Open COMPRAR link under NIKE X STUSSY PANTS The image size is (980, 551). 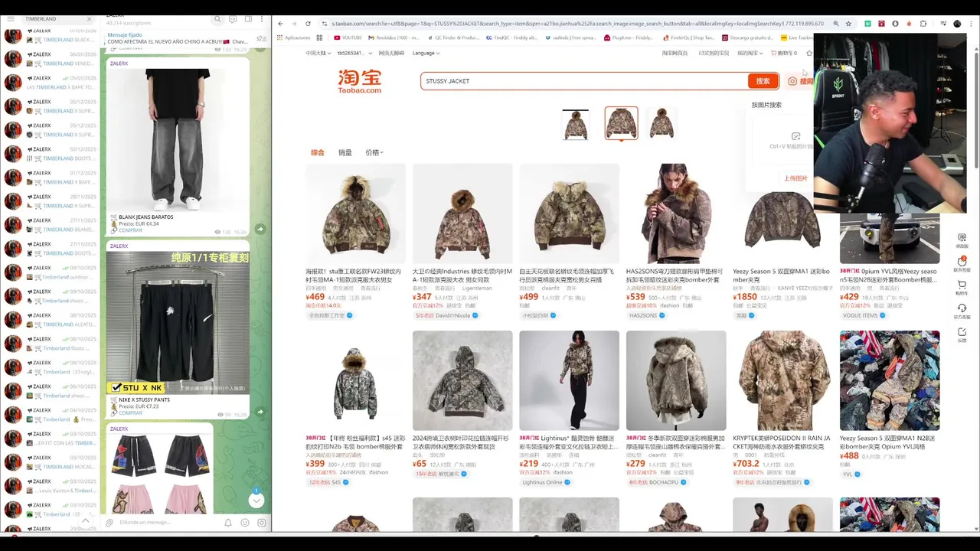point(130,413)
